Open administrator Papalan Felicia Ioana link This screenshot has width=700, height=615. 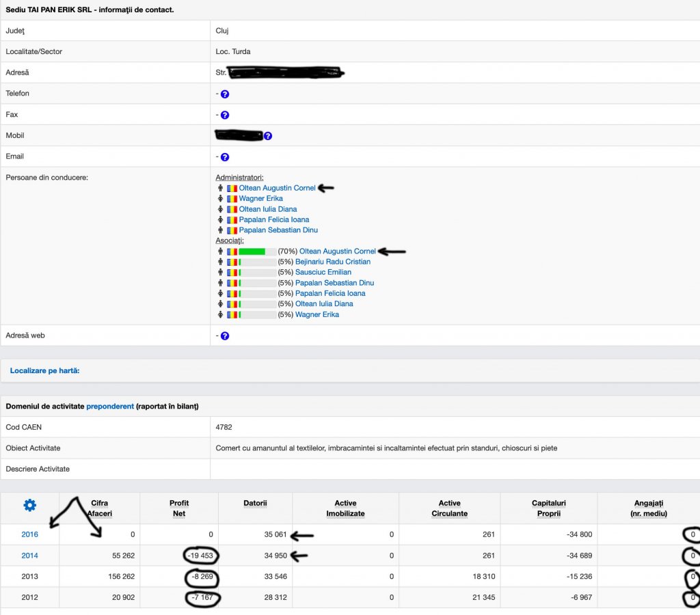click(x=274, y=219)
